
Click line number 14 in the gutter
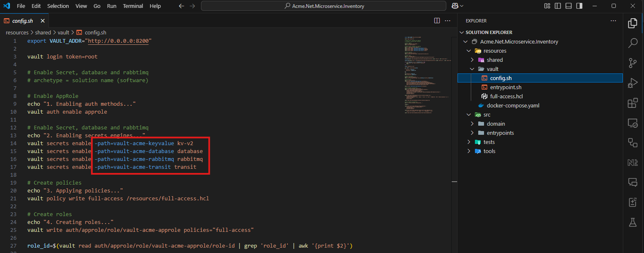(x=14, y=144)
